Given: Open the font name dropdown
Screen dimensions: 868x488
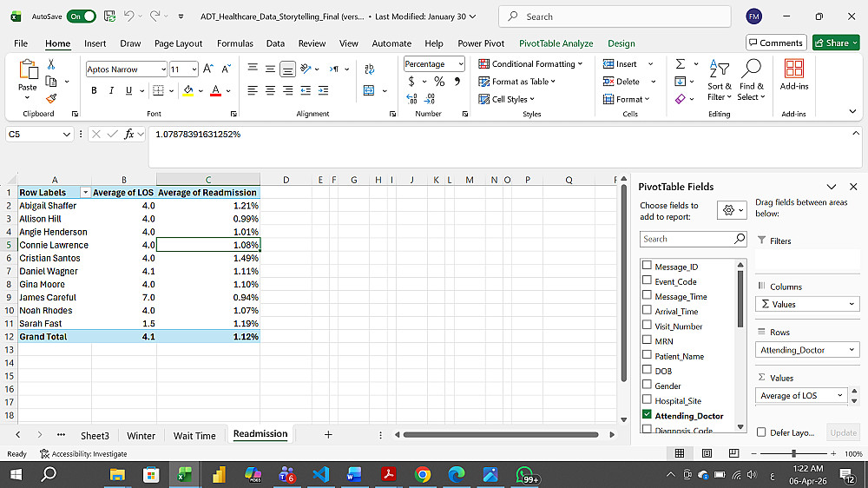Looking at the screenshot, I should [x=163, y=69].
